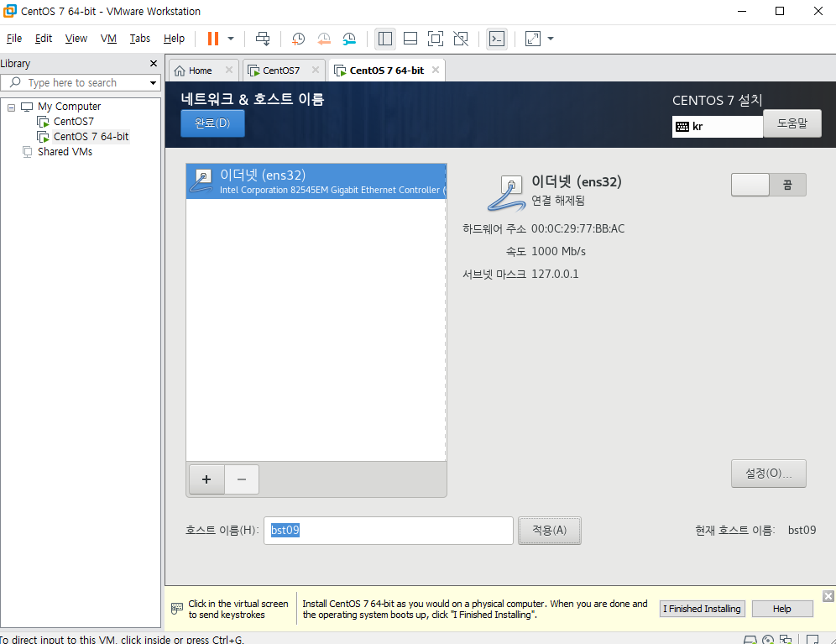836x644 pixels.
Task: Open 설정(O)... network settings button
Action: point(768,474)
